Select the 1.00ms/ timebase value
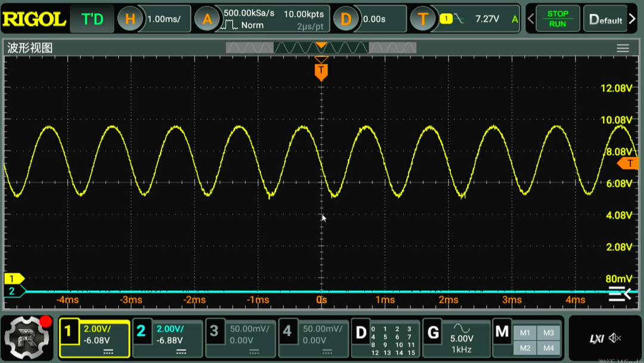Viewport: 644px width, 363px height. [163, 19]
